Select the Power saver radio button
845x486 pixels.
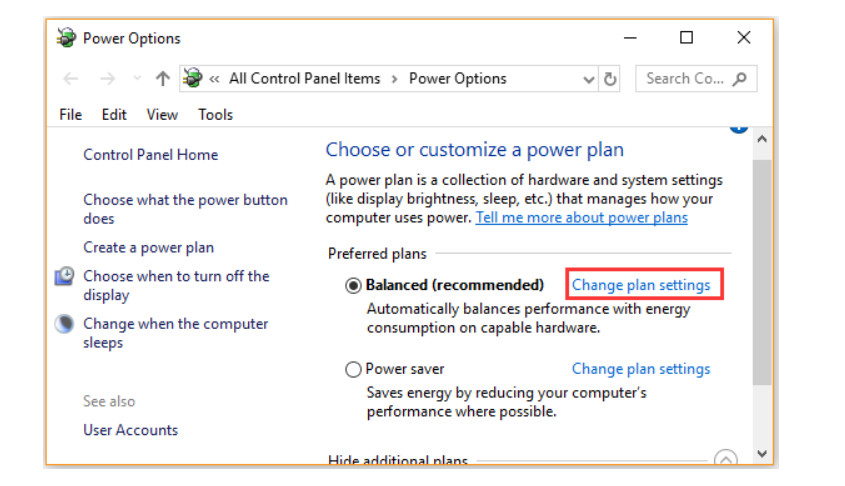(x=353, y=369)
